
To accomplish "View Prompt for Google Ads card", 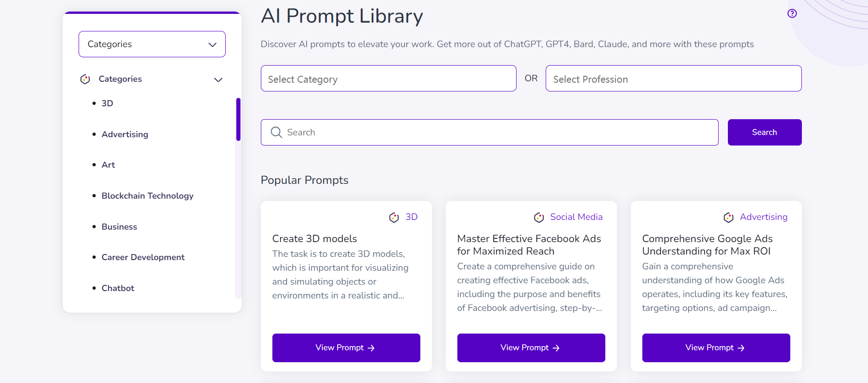I will click(x=716, y=348).
